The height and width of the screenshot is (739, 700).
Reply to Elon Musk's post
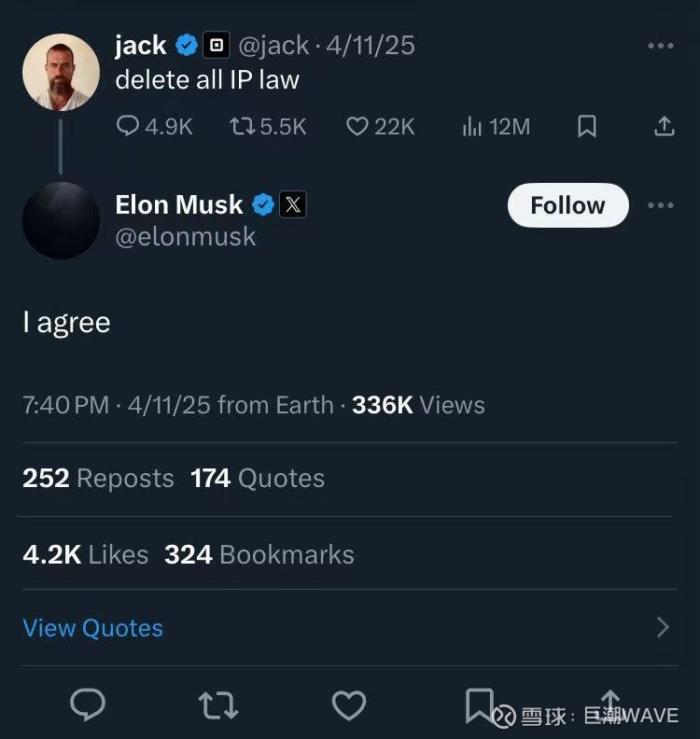pyautogui.click(x=89, y=705)
